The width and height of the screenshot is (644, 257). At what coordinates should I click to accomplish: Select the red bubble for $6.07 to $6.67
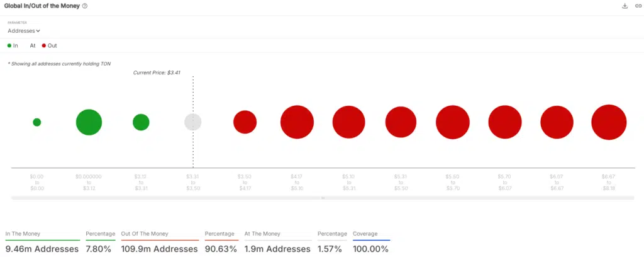coord(557,122)
